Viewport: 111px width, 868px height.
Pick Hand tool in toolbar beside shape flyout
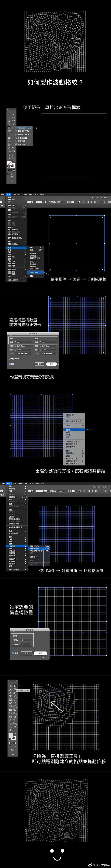point(9,158)
